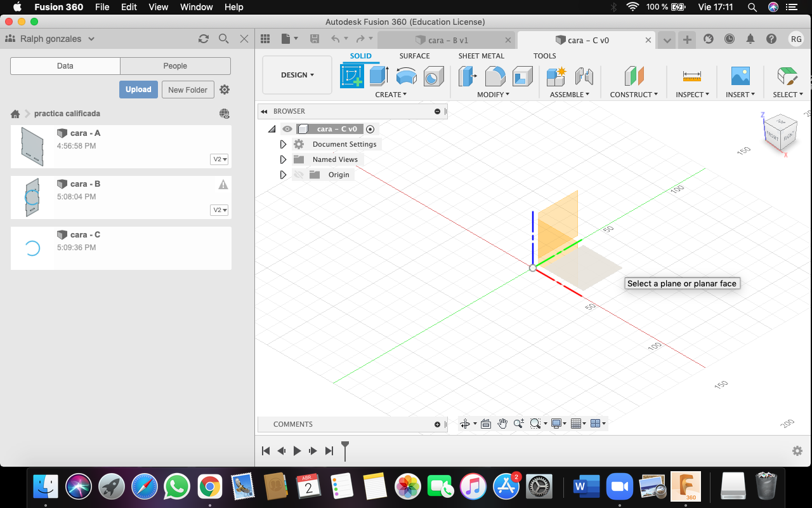This screenshot has height=508, width=812.
Task: Open the CONSTRUCT dropdown menu
Action: 634,95
